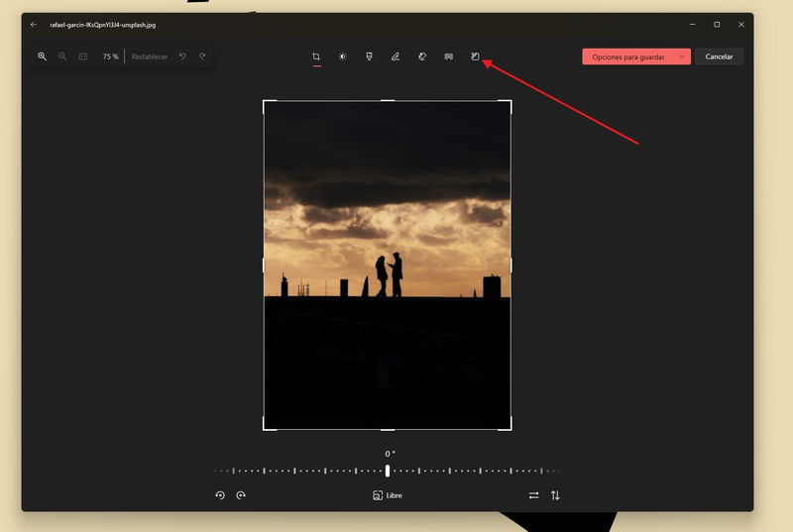This screenshot has width=793, height=532.
Task: Rotate image counterclockwise
Action: [x=220, y=495]
